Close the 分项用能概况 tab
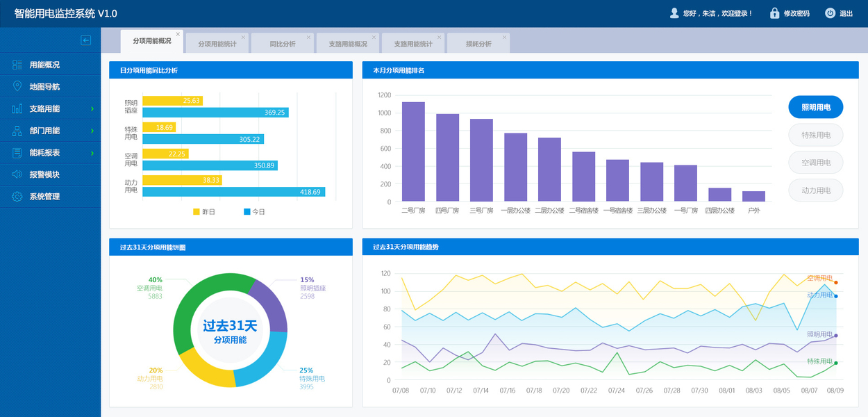Screen dimensions: 868x417 click(178, 34)
